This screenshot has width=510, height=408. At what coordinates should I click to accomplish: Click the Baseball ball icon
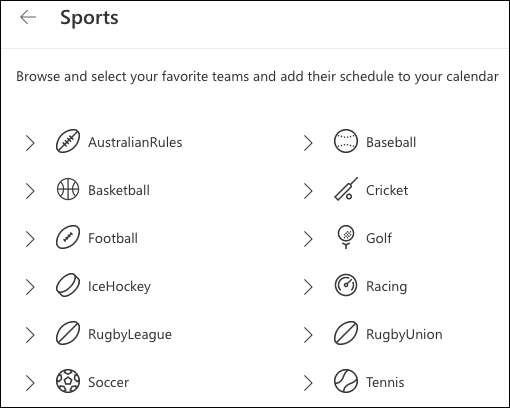tap(346, 141)
